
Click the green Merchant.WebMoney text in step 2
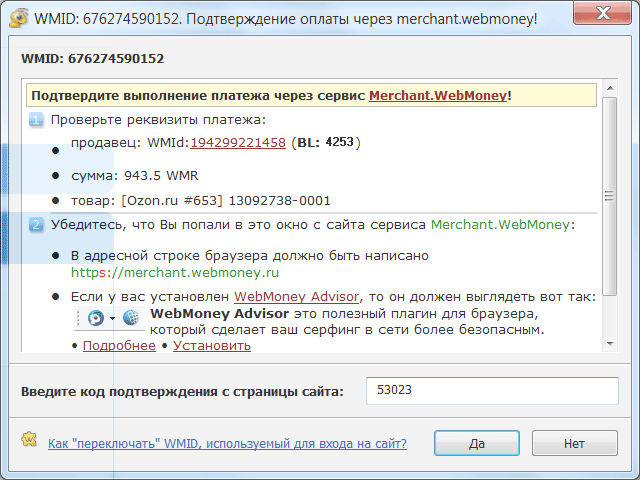500,225
